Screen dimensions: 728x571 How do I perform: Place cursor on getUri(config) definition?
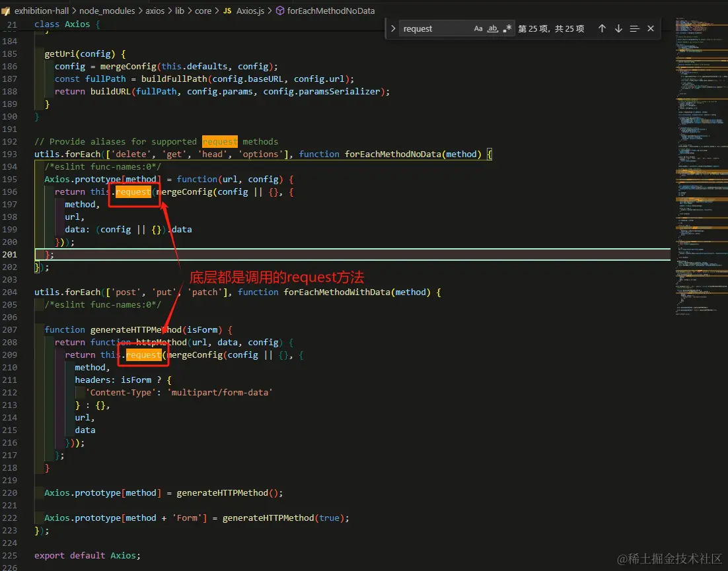click(79, 54)
